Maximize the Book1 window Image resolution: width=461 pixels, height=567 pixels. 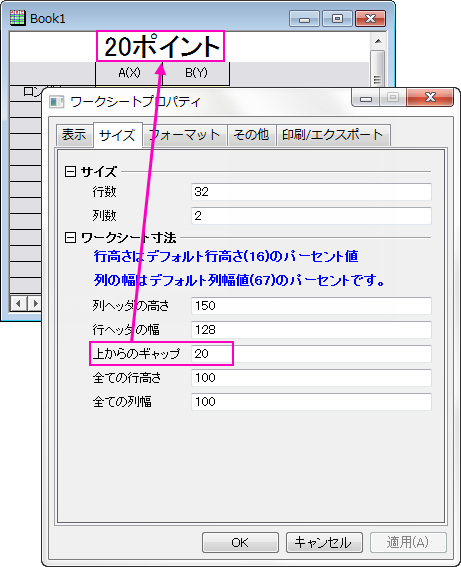click(x=337, y=19)
